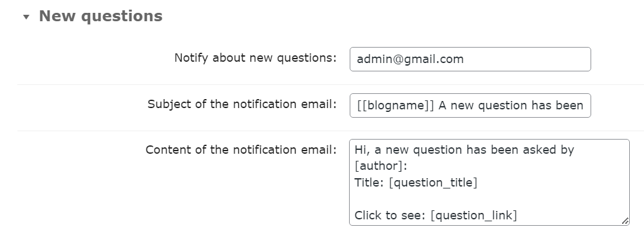Click the Notify about new questions label

pyautogui.click(x=255, y=58)
